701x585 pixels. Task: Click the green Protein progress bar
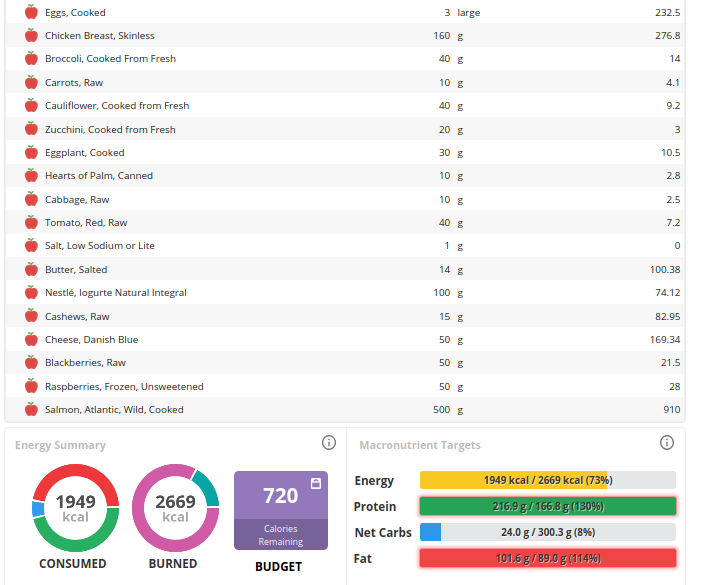pyautogui.click(x=548, y=506)
